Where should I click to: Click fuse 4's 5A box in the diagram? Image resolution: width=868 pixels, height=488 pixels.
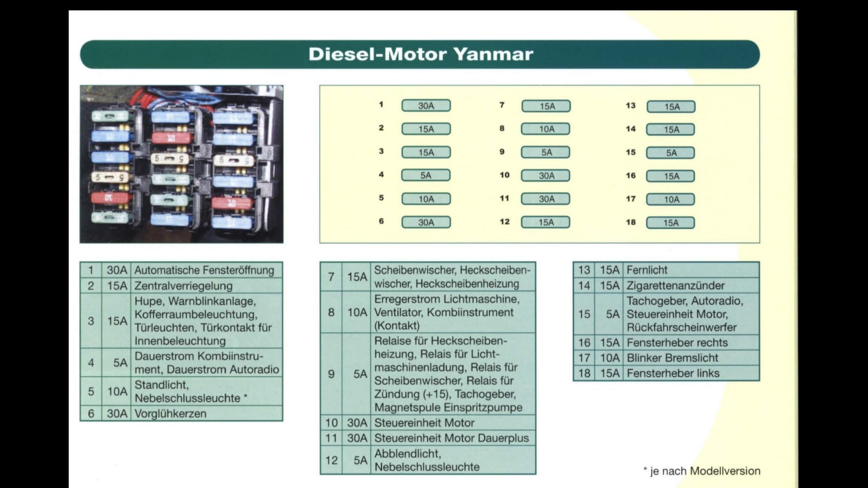click(426, 175)
